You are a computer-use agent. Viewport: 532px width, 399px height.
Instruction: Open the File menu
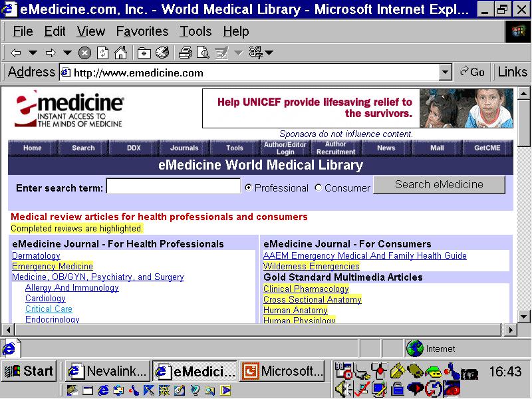coord(23,31)
